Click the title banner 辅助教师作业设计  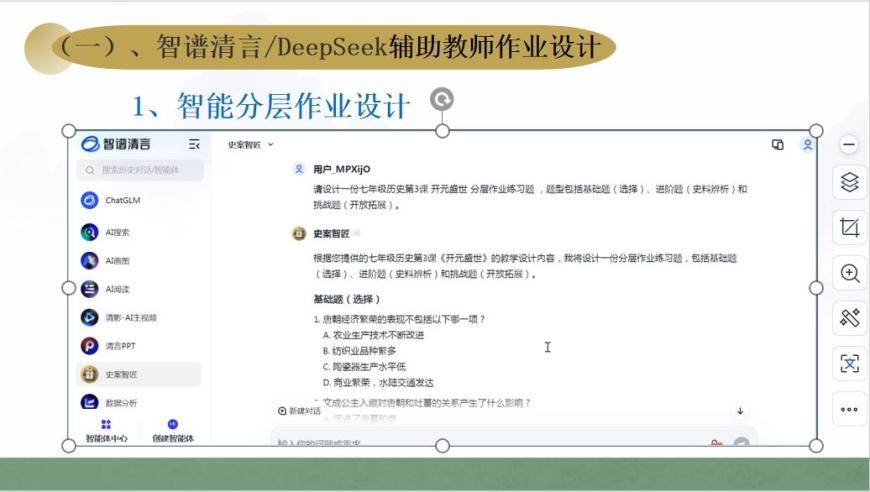tap(494, 47)
